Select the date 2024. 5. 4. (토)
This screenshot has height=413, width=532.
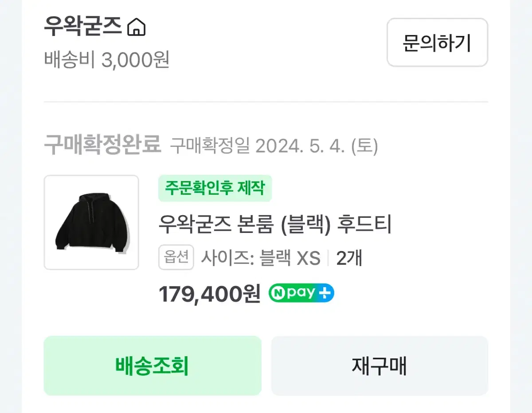point(317,146)
